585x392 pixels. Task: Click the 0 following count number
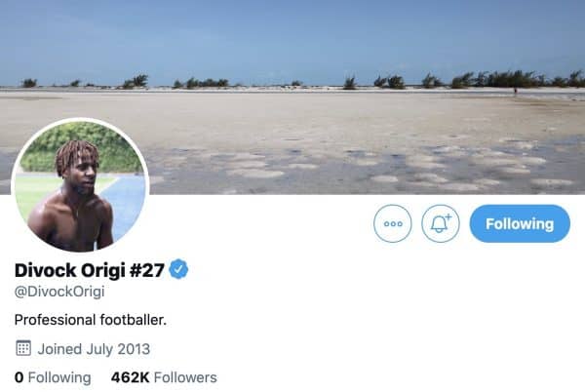[x=19, y=377]
